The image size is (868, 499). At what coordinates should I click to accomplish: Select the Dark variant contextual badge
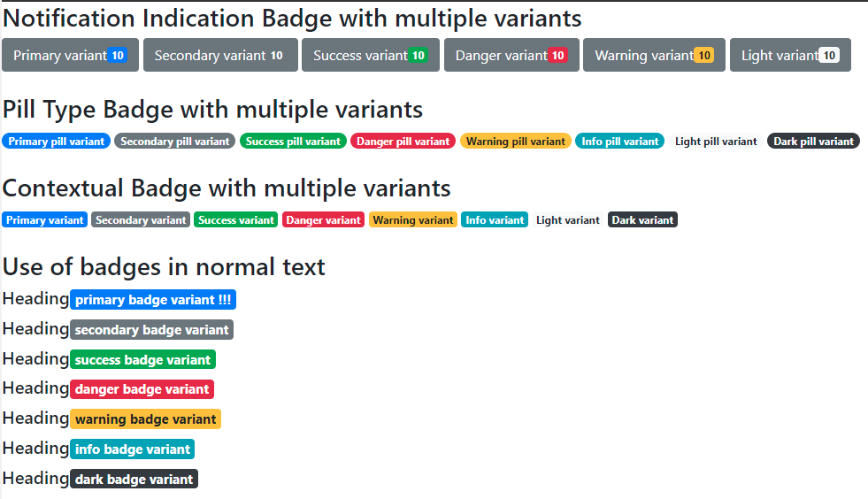click(642, 220)
